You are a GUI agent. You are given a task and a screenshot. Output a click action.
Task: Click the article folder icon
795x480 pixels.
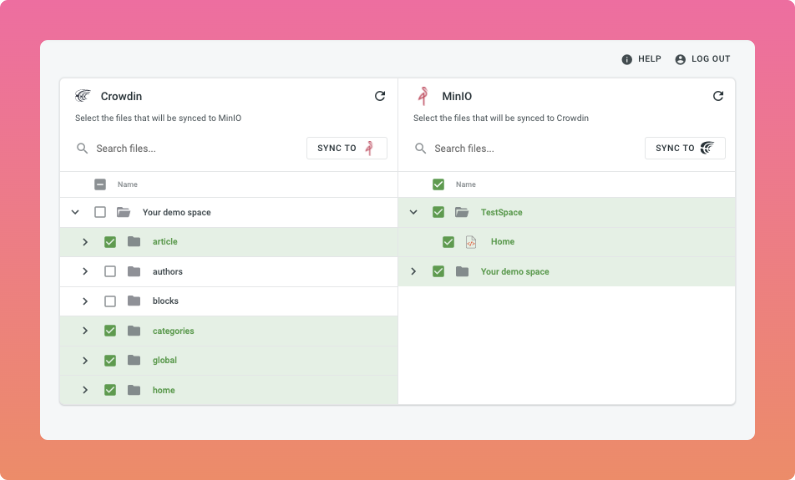pyautogui.click(x=134, y=241)
